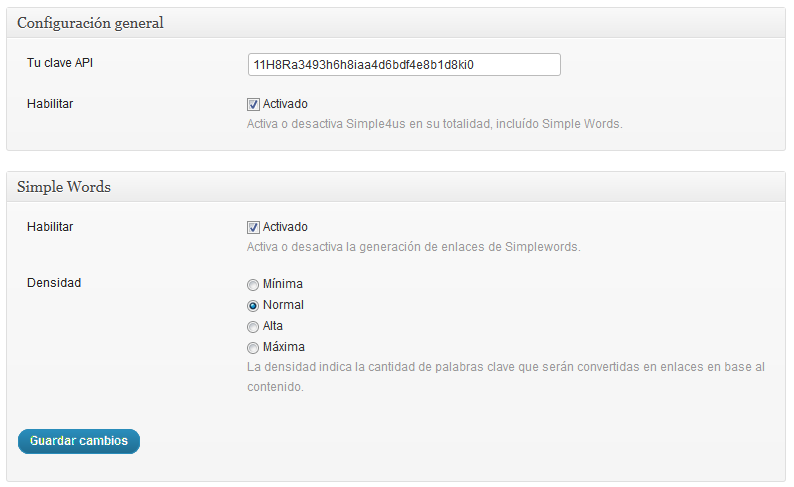Set density to Máxima
Viewport: 794px width, 487px height.
tap(253, 348)
